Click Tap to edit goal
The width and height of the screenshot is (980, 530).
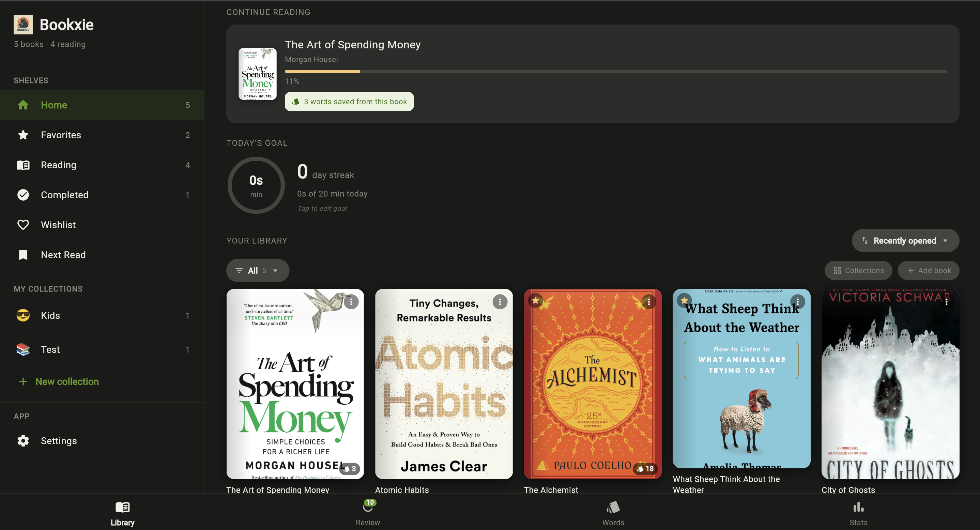[x=322, y=208]
